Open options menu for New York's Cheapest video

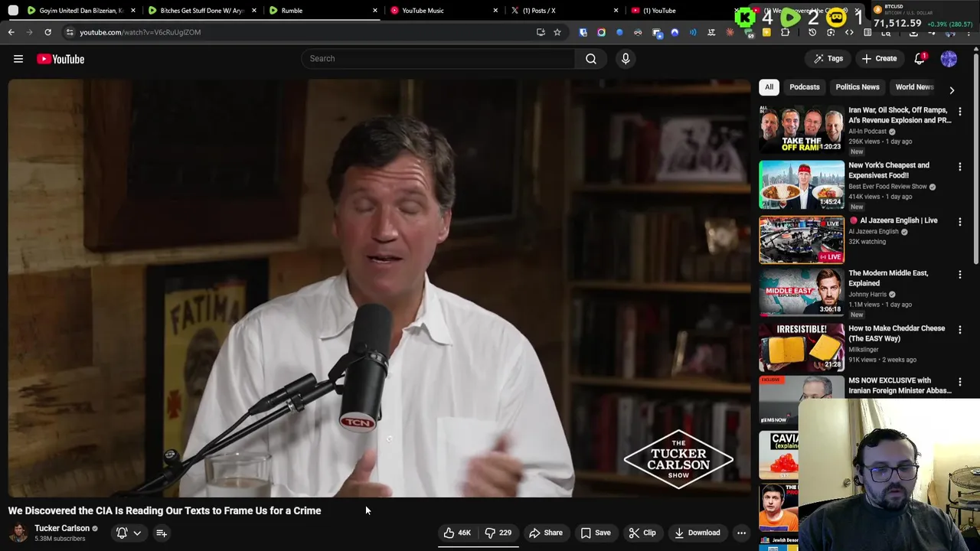[960, 167]
